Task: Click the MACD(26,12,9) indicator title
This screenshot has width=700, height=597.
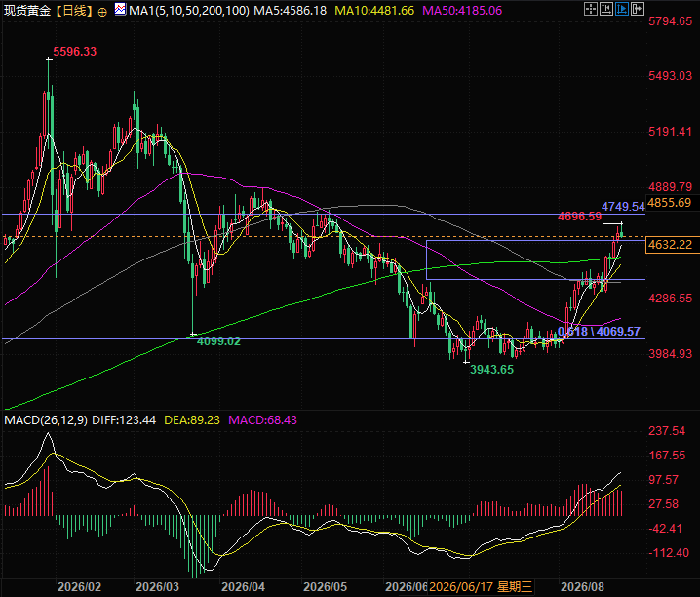Action: (46, 420)
